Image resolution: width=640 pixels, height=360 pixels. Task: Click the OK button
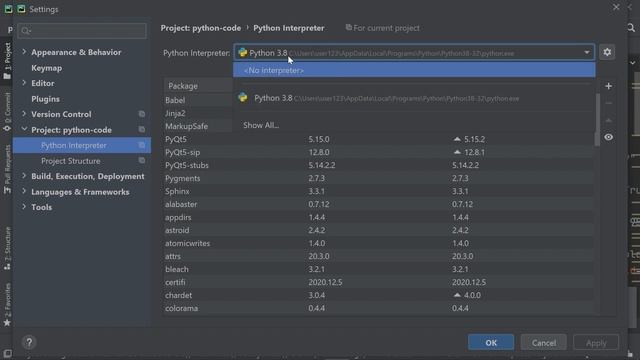coord(491,342)
